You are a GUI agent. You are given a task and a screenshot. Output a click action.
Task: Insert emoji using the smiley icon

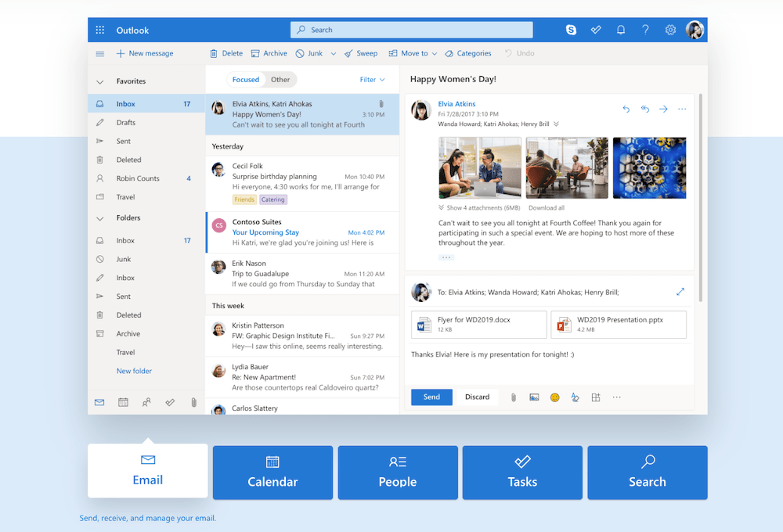click(554, 397)
